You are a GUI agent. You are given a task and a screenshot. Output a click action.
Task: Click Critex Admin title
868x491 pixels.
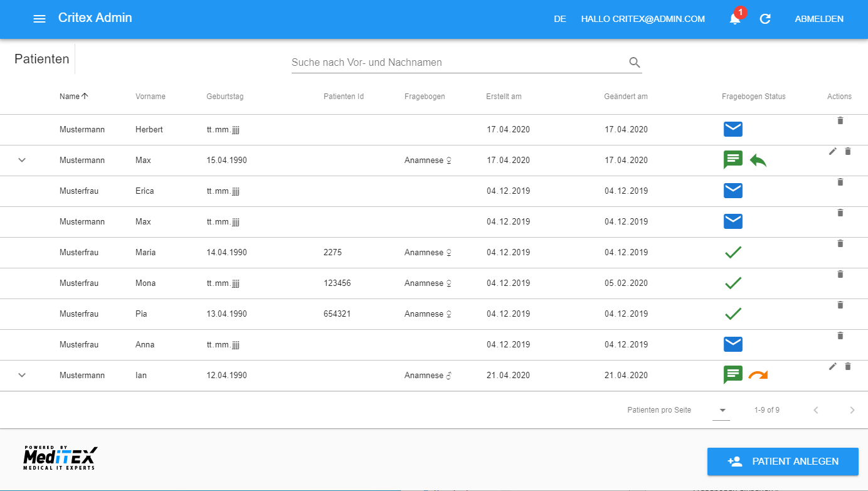[95, 18]
